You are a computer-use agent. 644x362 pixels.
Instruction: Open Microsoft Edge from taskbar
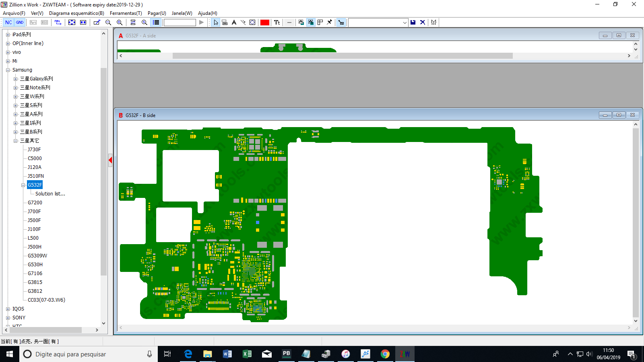click(x=188, y=354)
